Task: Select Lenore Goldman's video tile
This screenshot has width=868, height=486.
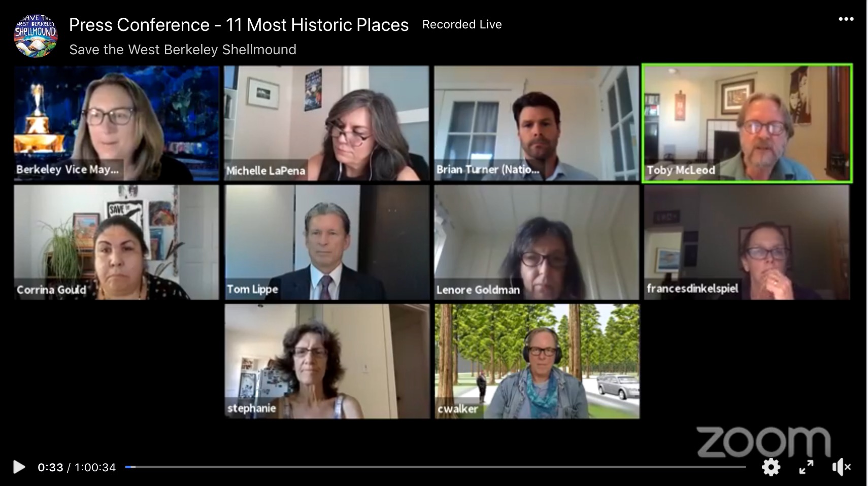Action: (x=537, y=242)
